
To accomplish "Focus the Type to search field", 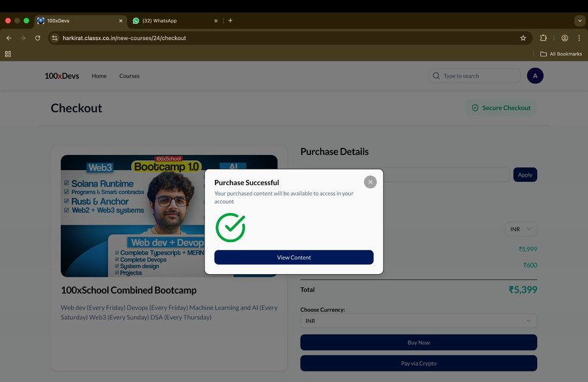I will pos(474,76).
